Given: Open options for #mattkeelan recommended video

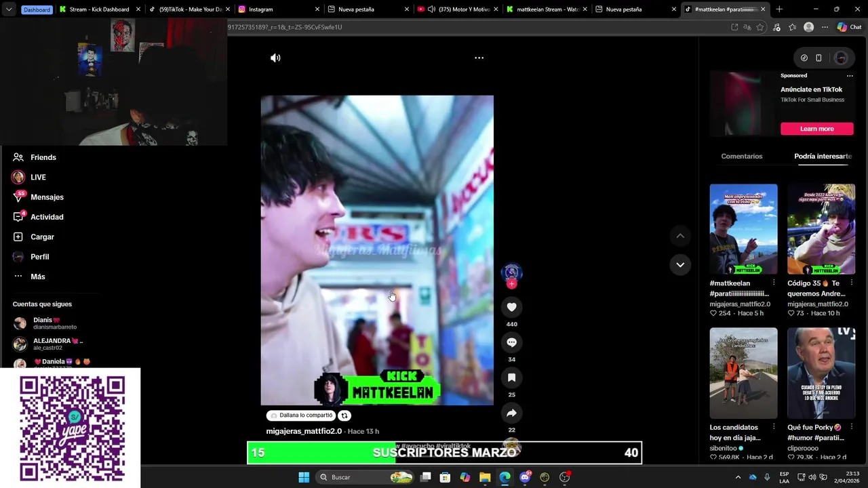Looking at the screenshot, I should click(x=774, y=283).
